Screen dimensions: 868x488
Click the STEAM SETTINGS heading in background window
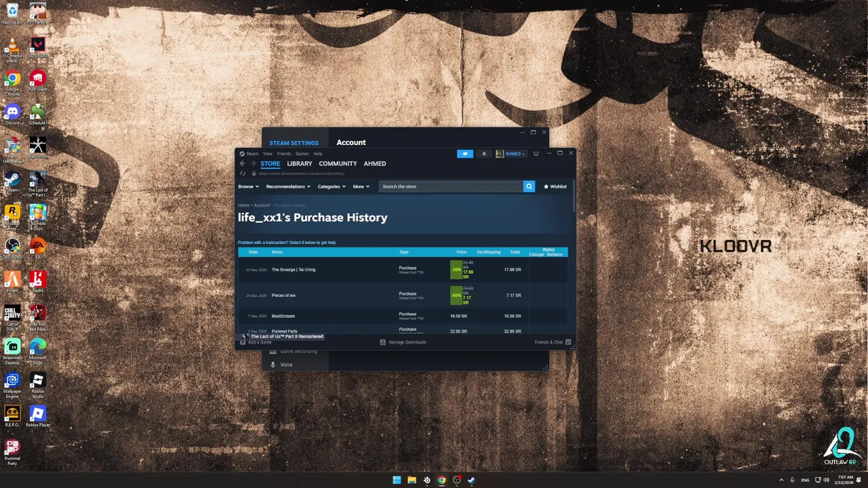(x=294, y=143)
